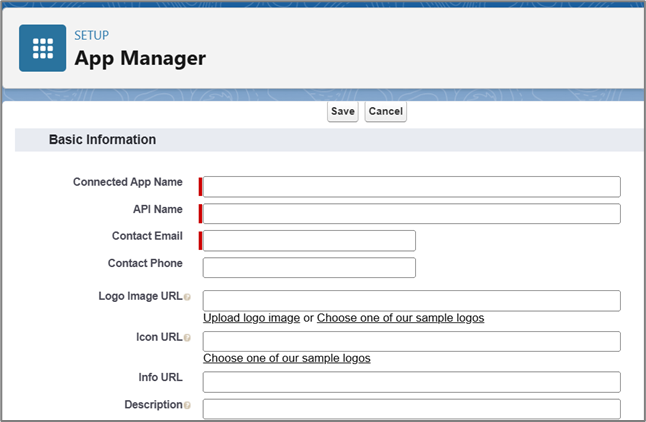
Task: Click the App Manager page title
Action: 140,58
